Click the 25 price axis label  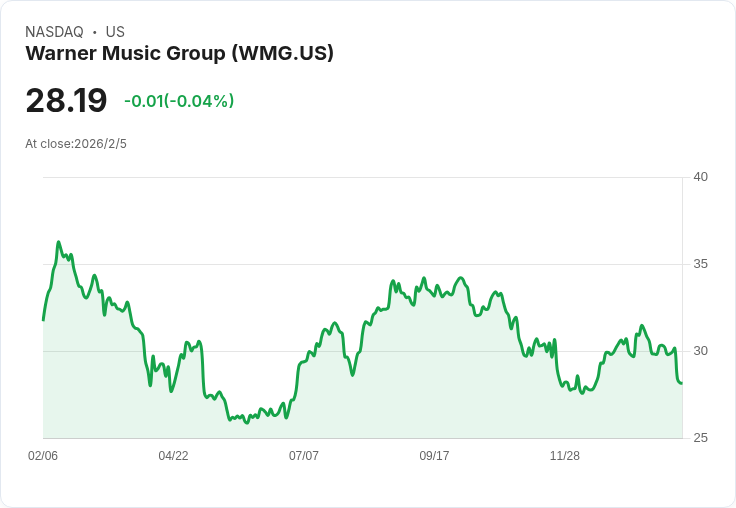pyautogui.click(x=700, y=438)
